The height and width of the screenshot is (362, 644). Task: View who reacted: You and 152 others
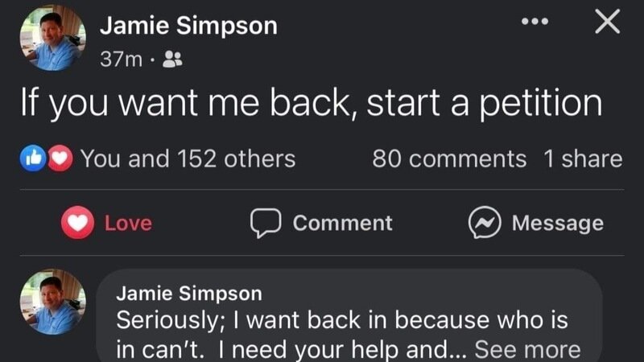coord(188,158)
